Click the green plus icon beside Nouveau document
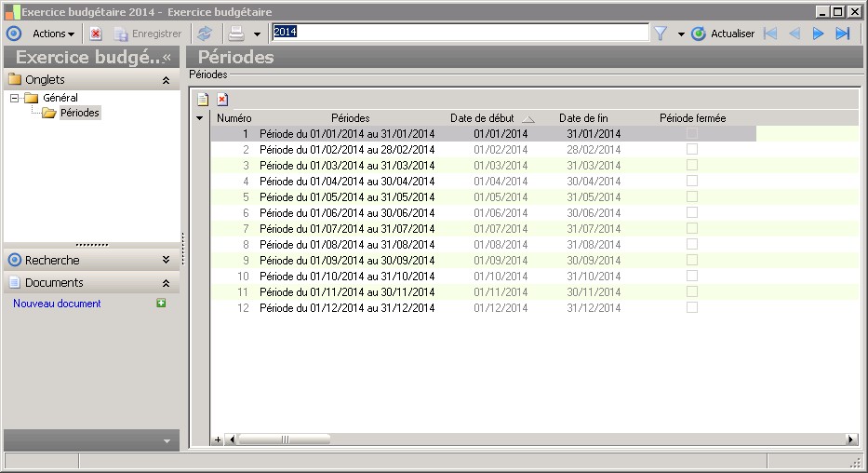 [x=161, y=303]
